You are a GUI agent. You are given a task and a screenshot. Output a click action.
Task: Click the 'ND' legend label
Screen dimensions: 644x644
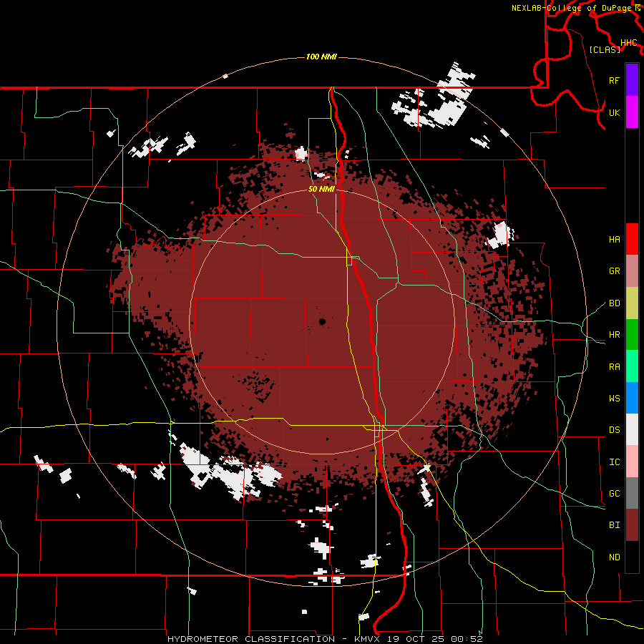614,557
